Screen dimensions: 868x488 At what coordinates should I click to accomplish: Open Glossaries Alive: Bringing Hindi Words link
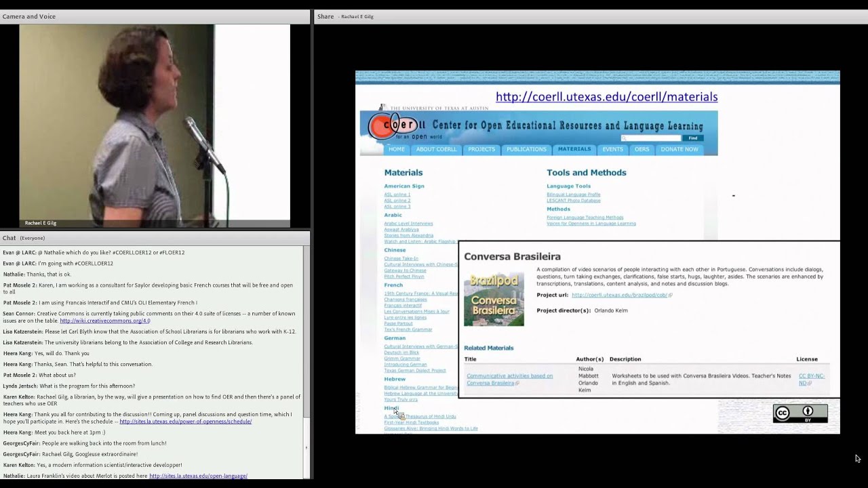click(x=431, y=428)
